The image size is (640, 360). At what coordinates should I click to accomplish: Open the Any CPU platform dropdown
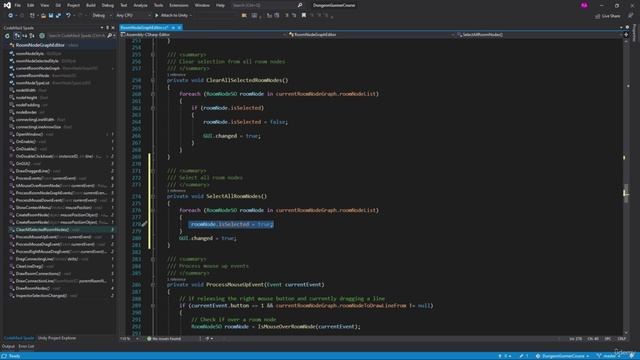click(x=133, y=16)
